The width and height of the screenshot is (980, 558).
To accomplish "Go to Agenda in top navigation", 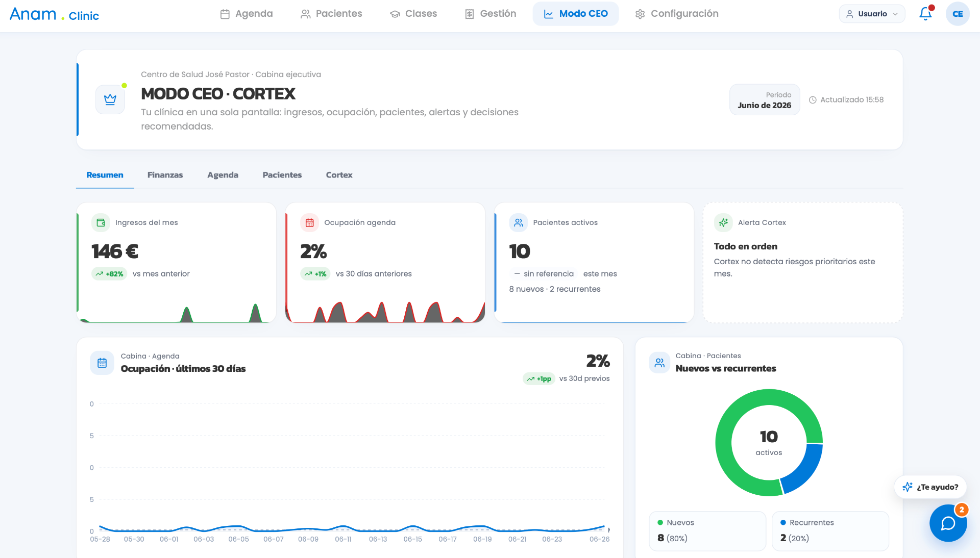I will click(247, 14).
